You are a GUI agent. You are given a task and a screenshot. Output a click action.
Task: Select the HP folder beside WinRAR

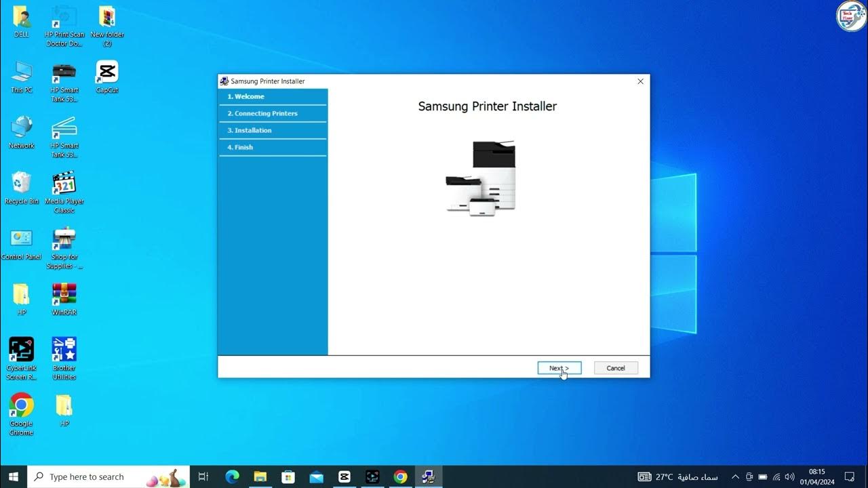point(22,300)
